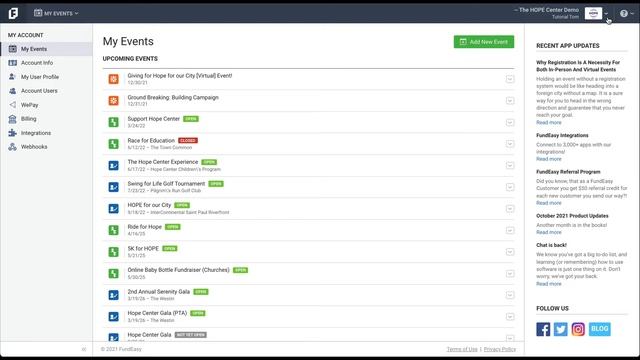Read more about October 2021 Product Updates
Viewport: 640px width, 360px height.
pos(549,232)
